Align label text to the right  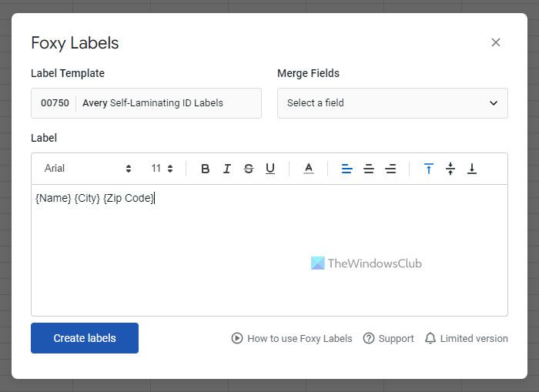(390, 169)
